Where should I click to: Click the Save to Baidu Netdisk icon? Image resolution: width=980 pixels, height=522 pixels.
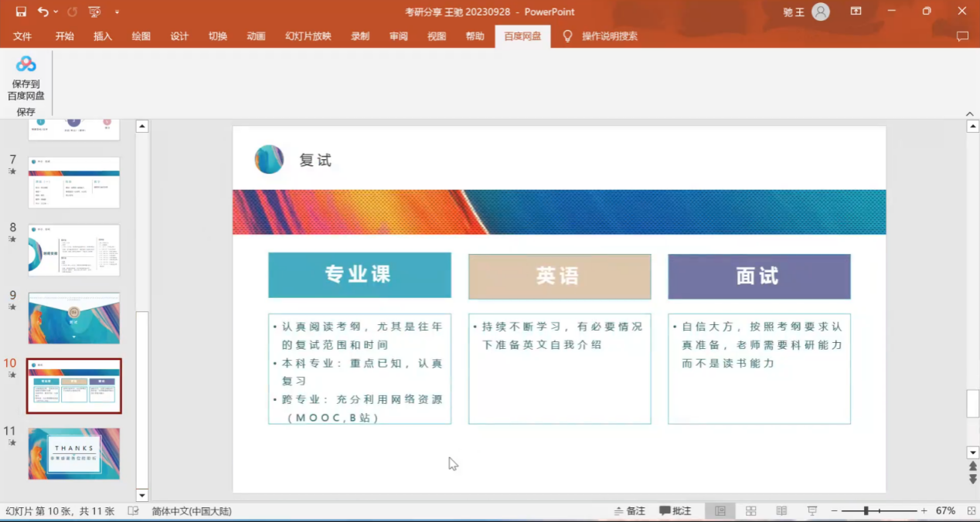[26, 64]
